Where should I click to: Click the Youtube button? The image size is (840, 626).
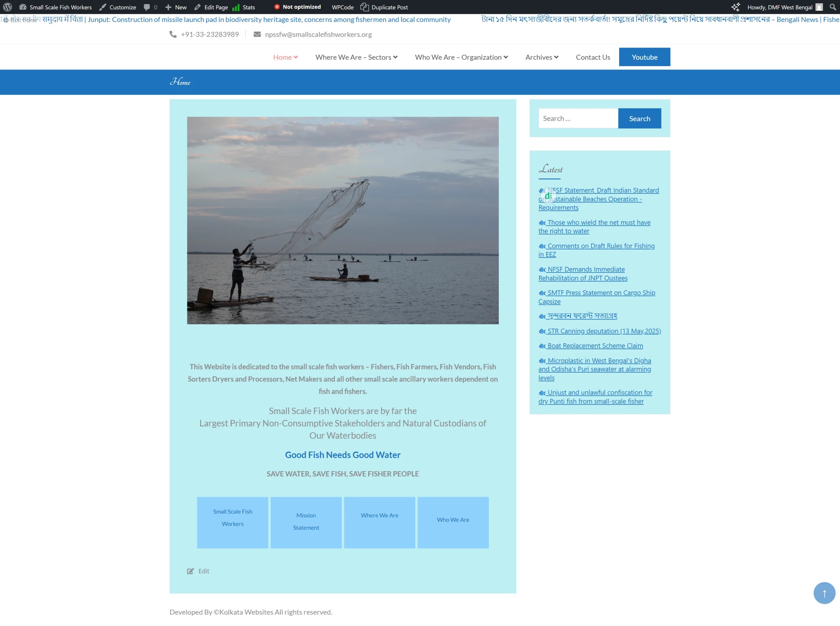(x=644, y=57)
